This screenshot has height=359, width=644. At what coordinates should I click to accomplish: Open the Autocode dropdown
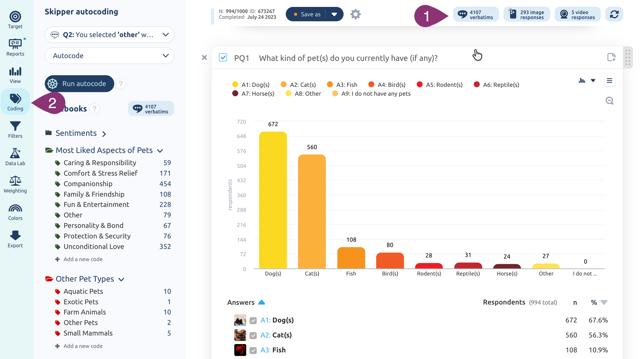pos(109,56)
